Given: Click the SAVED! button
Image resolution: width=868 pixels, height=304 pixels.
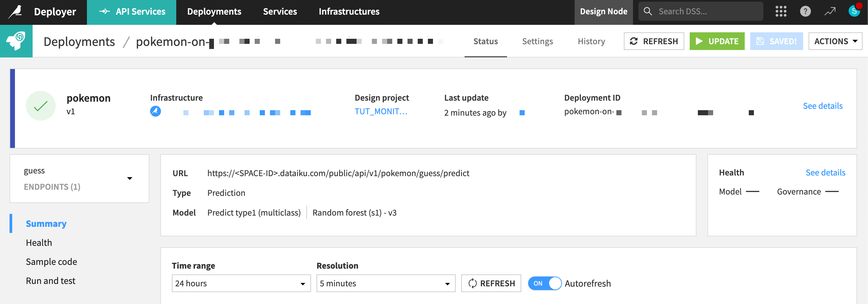Looking at the screenshot, I should (x=776, y=41).
